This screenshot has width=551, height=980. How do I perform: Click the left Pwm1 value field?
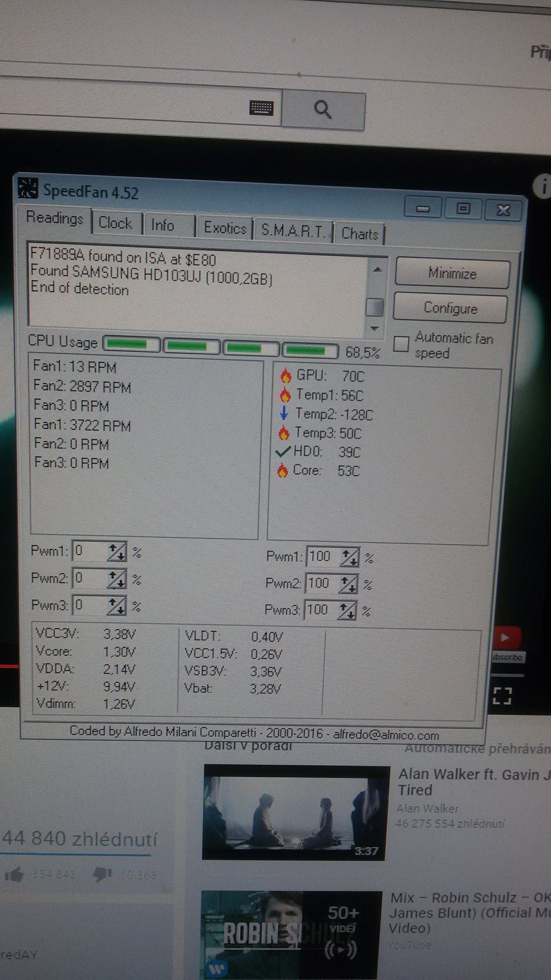coord(89,551)
